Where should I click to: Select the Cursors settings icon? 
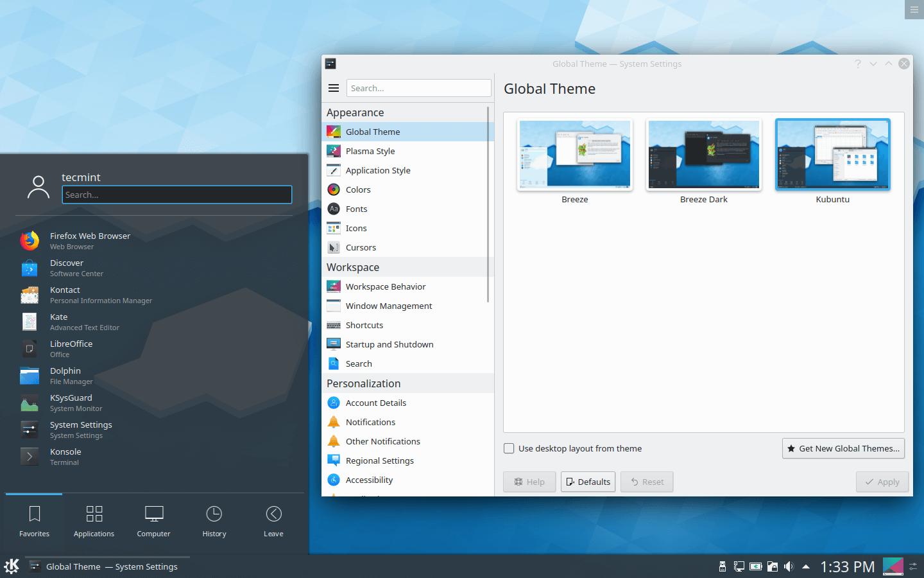(334, 247)
